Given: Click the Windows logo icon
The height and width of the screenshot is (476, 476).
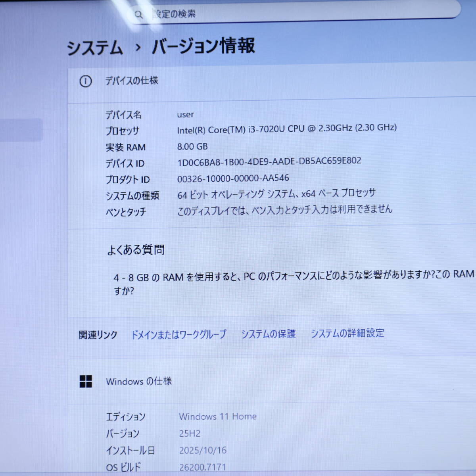Looking at the screenshot, I should 86,382.
